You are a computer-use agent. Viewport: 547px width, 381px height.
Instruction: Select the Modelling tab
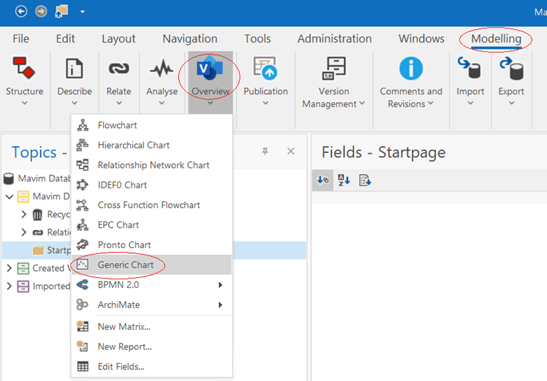point(496,39)
